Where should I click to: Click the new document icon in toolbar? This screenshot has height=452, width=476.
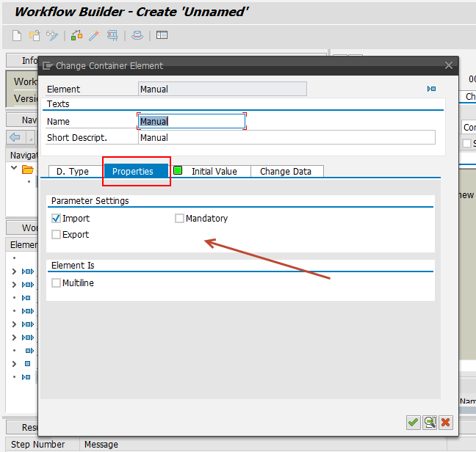(17, 35)
